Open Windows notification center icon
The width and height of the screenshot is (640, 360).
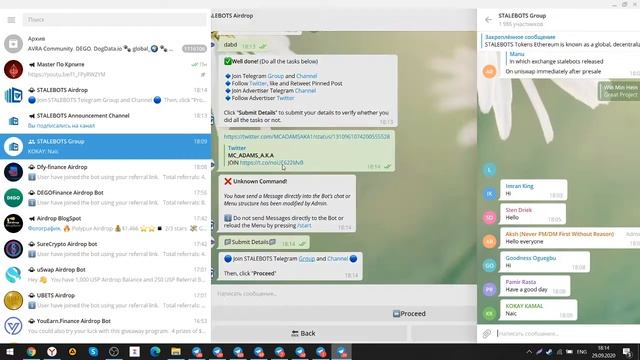pos(627,352)
